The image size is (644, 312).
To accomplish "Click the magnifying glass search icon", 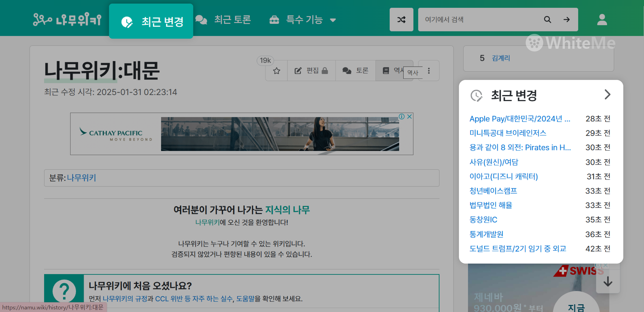I will [547, 19].
